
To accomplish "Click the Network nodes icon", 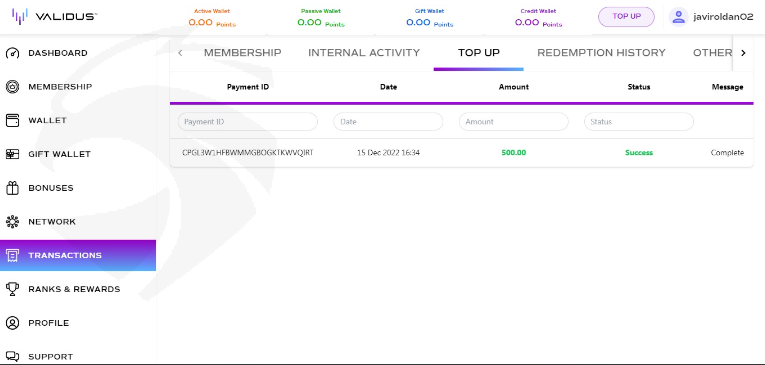I will [12, 222].
